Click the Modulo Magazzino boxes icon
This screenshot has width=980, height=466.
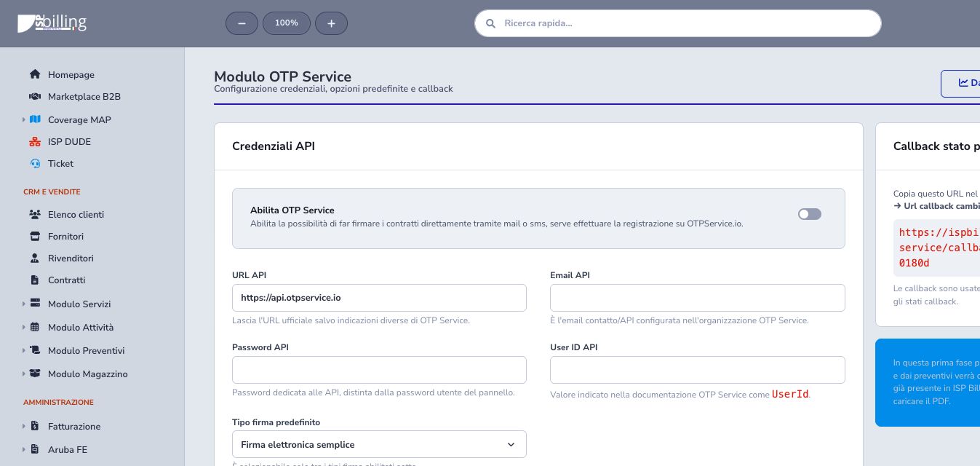tap(35, 374)
